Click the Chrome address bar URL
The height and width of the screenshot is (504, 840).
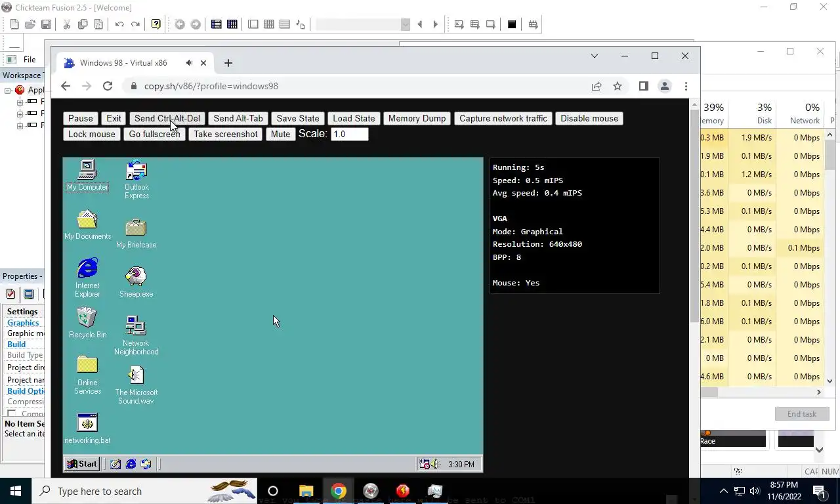[x=211, y=86]
